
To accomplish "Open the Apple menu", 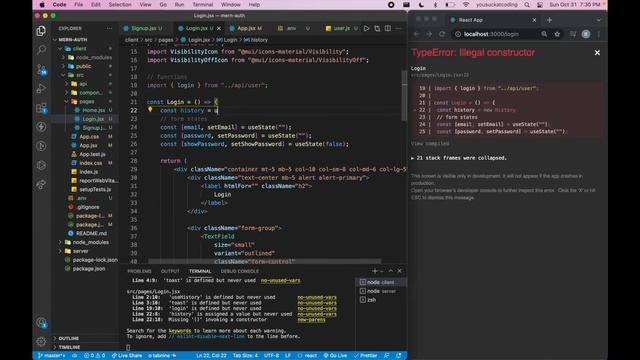I will click(42, 5).
